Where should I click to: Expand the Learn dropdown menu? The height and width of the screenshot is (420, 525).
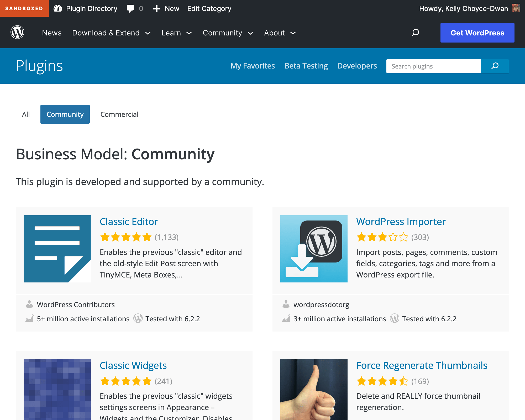point(176,33)
